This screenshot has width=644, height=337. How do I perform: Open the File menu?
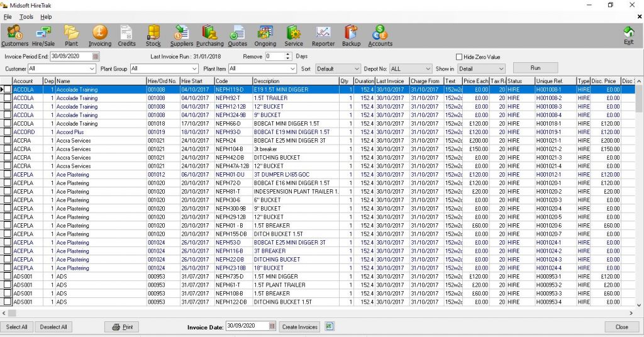8,17
